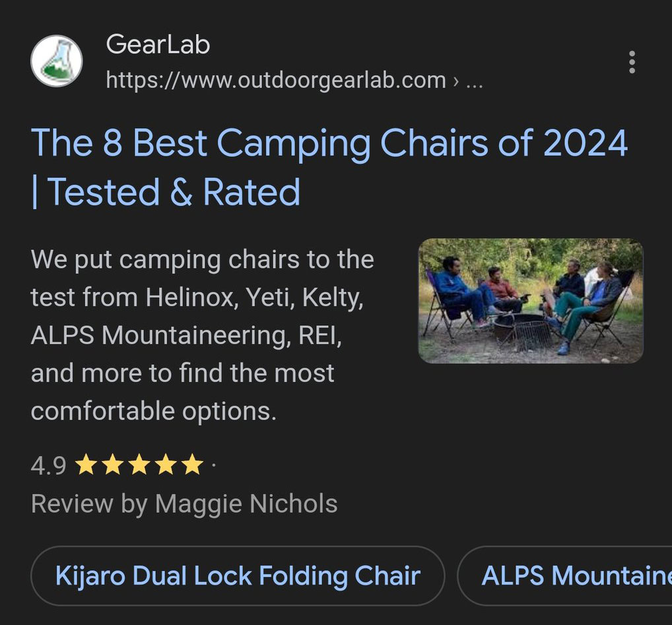Screen dimensions: 672x625
Task: Click the GearLab site name
Action: (158, 45)
